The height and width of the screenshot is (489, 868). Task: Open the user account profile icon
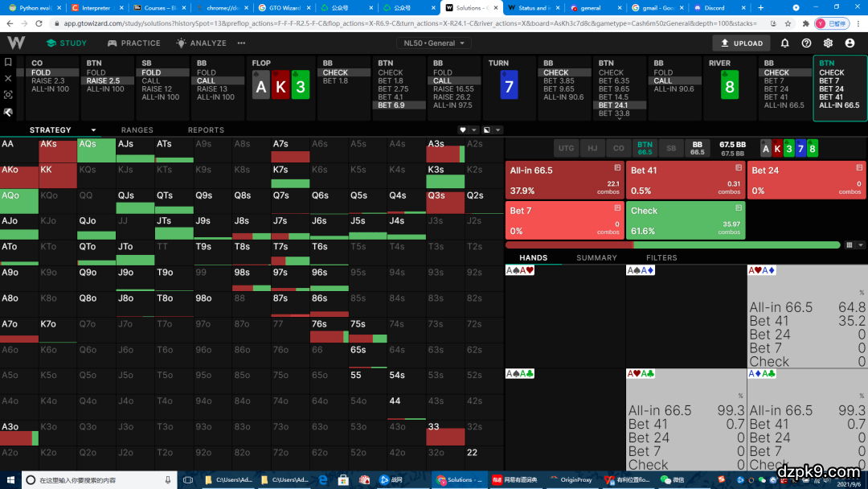tap(850, 43)
